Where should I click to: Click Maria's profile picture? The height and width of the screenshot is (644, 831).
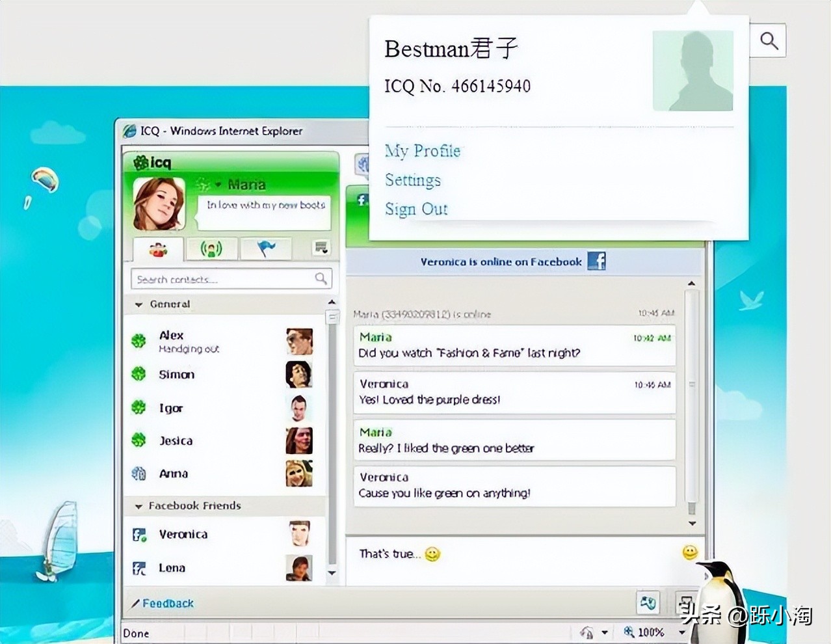(x=158, y=204)
